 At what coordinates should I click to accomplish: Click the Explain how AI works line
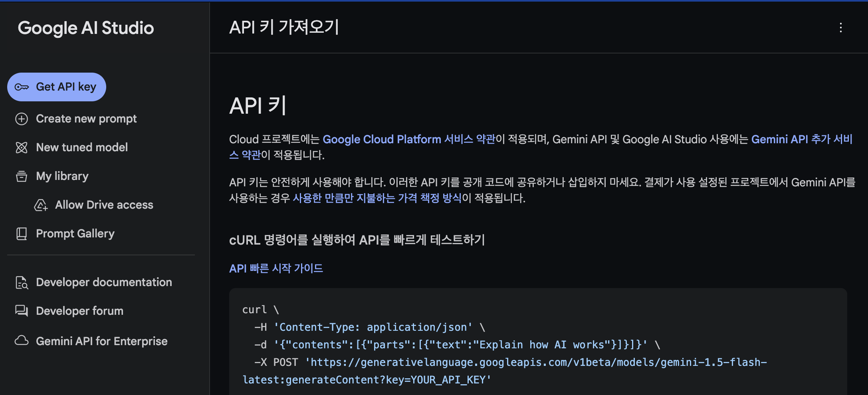tap(457, 345)
